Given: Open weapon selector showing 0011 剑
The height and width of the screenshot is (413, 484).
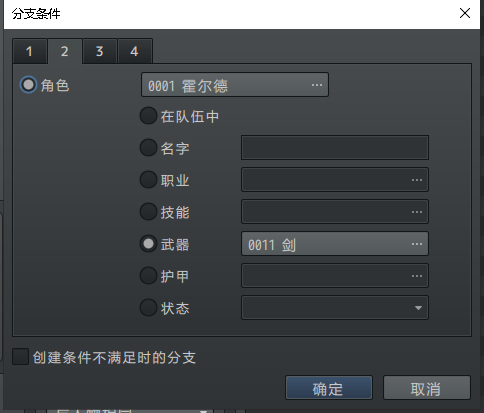Looking at the screenshot, I should [335, 244].
